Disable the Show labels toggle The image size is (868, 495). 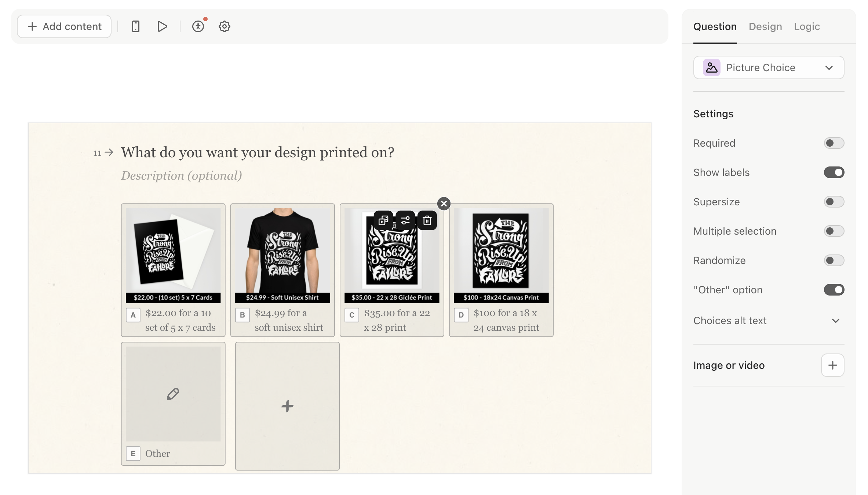click(834, 172)
